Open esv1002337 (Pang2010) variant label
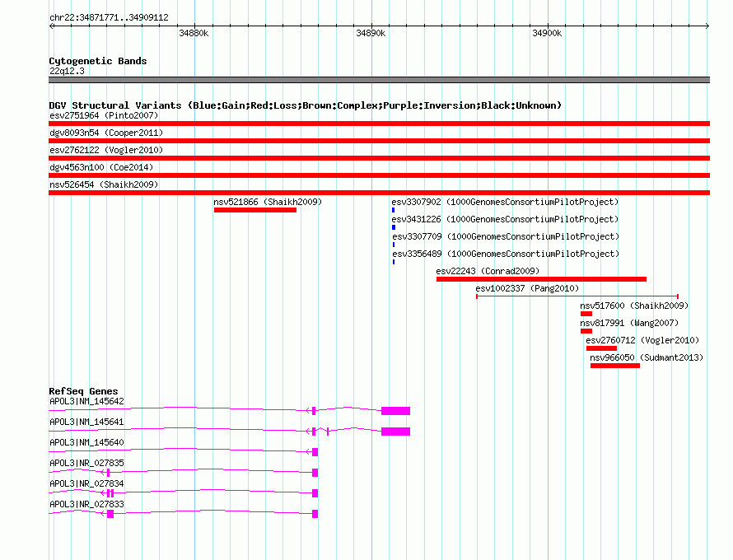This screenshot has width=733, height=560. pos(527,288)
